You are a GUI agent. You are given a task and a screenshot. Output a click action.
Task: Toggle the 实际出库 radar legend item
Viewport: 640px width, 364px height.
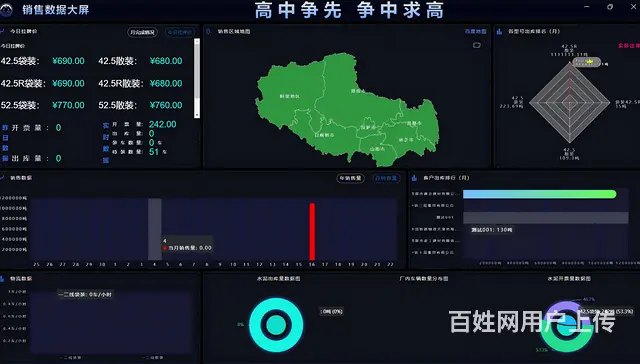[629, 46]
